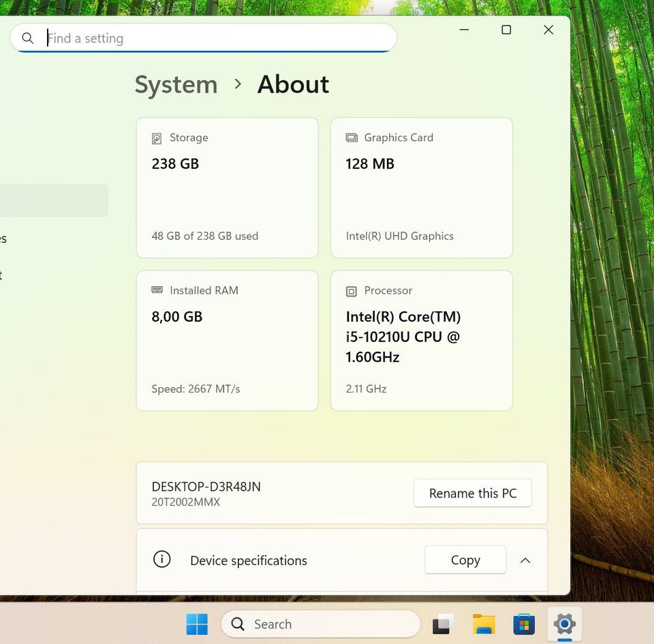Click the Graphics Card icon

tap(352, 138)
